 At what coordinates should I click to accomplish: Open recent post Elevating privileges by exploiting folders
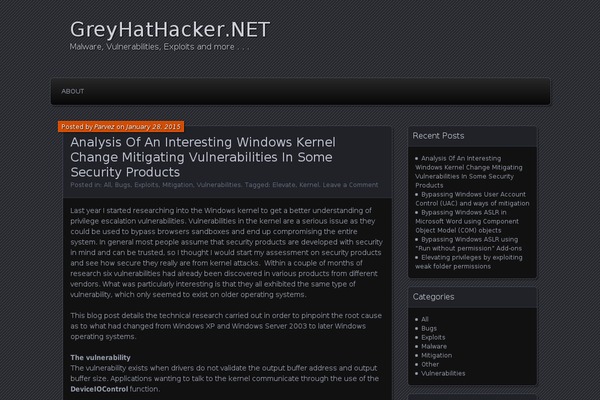pyautogui.click(x=469, y=262)
